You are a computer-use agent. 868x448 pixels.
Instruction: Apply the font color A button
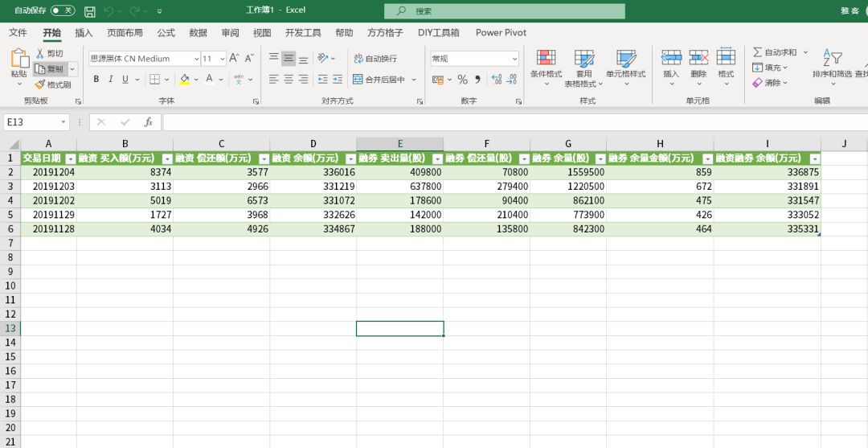(x=209, y=79)
